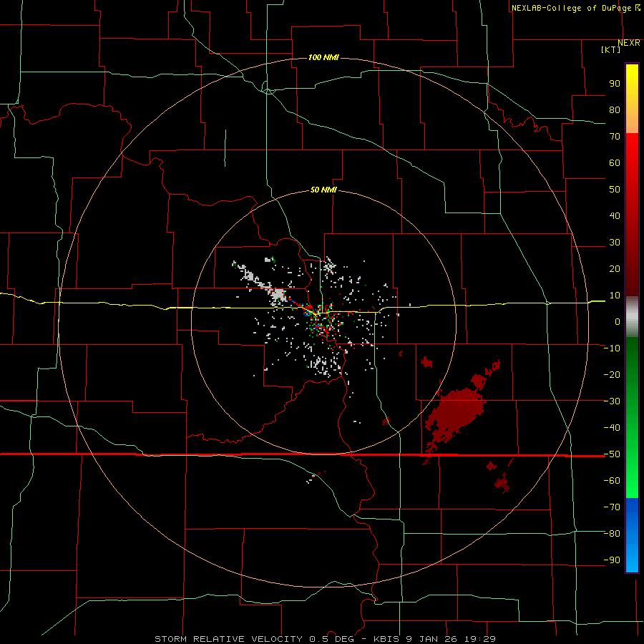Click the Storm Relative Velocity product caption

pos(326,639)
